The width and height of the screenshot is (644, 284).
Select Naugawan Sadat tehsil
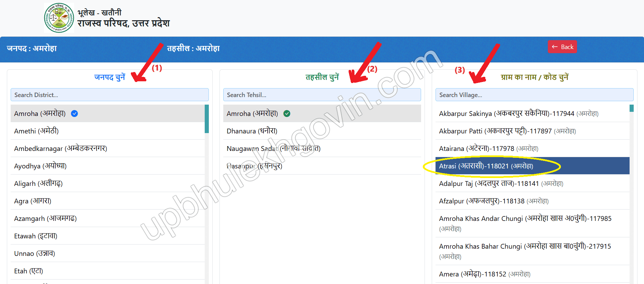(x=322, y=149)
